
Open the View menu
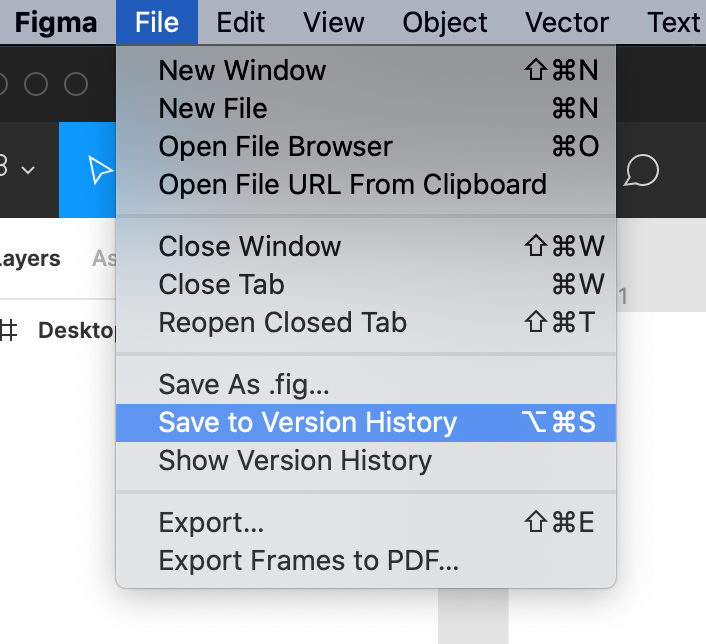[x=334, y=22]
